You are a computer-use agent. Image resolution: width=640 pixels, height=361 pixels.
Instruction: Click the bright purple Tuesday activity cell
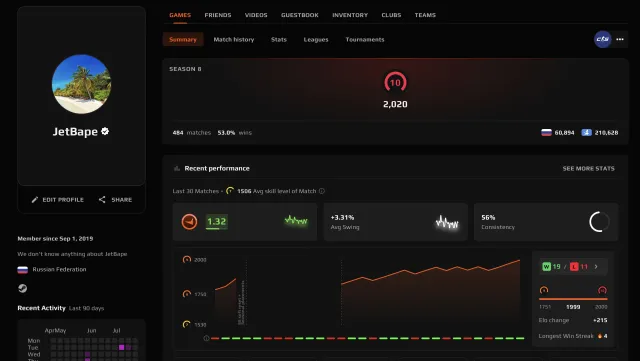pyautogui.click(x=122, y=347)
